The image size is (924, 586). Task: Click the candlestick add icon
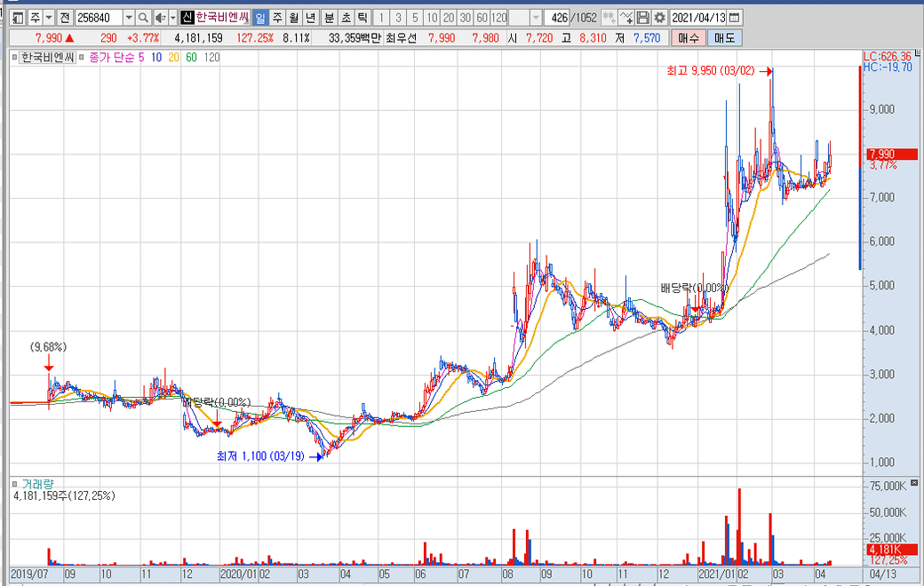coord(608,18)
